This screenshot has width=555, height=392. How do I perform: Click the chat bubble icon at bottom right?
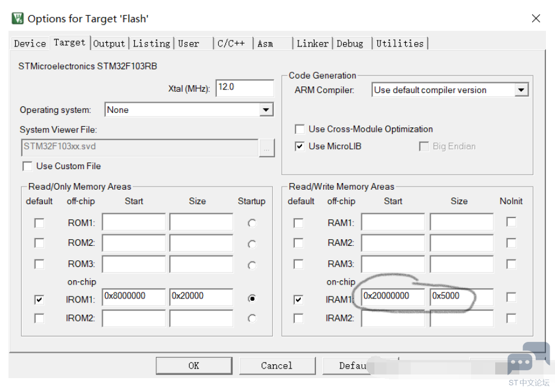pyautogui.click(x=519, y=363)
